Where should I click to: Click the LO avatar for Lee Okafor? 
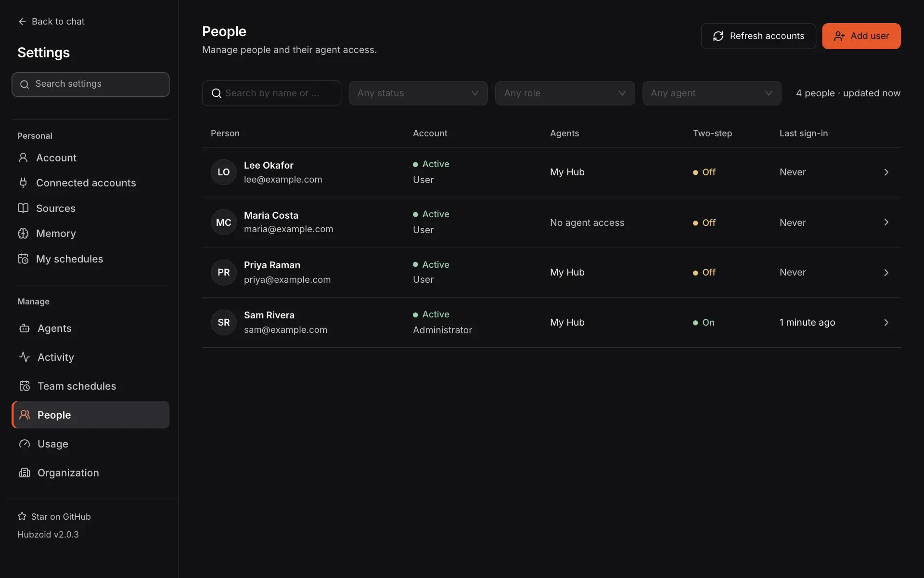[x=224, y=172]
